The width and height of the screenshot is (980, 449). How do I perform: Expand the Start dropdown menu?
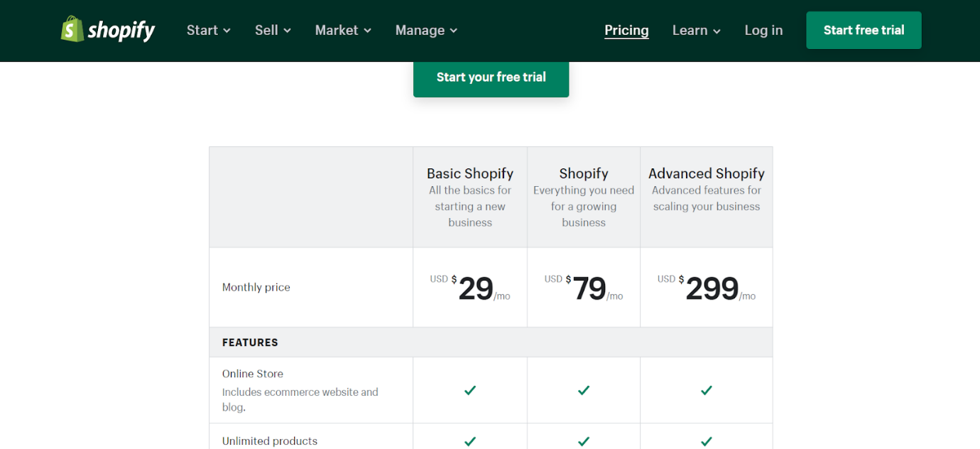pyautogui.click(x=209, y=30)
